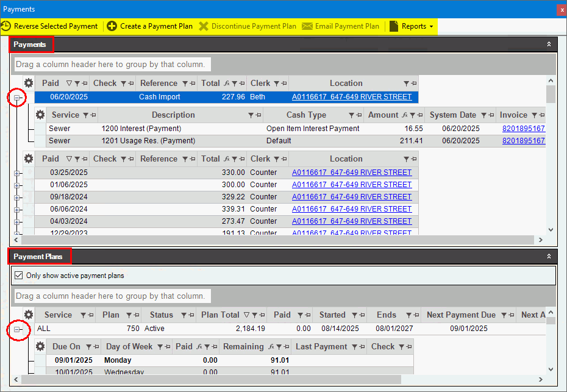Open the gear icon beside the Service detail column

[x=40, y=115]
